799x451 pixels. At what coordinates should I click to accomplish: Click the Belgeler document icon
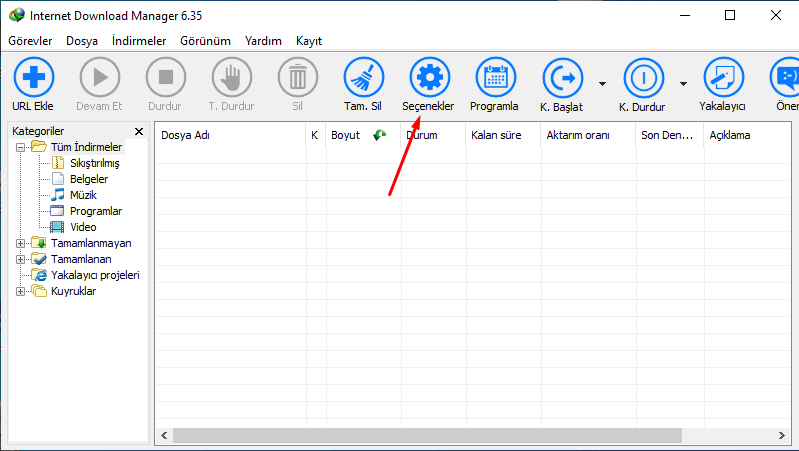[x=58, y=179]
